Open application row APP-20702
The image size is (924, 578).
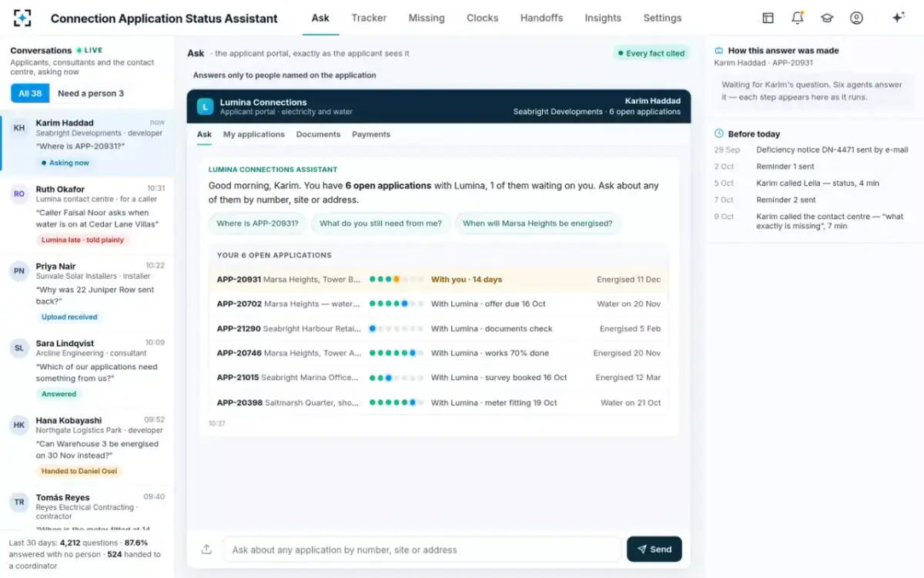[x=438, y=304]
